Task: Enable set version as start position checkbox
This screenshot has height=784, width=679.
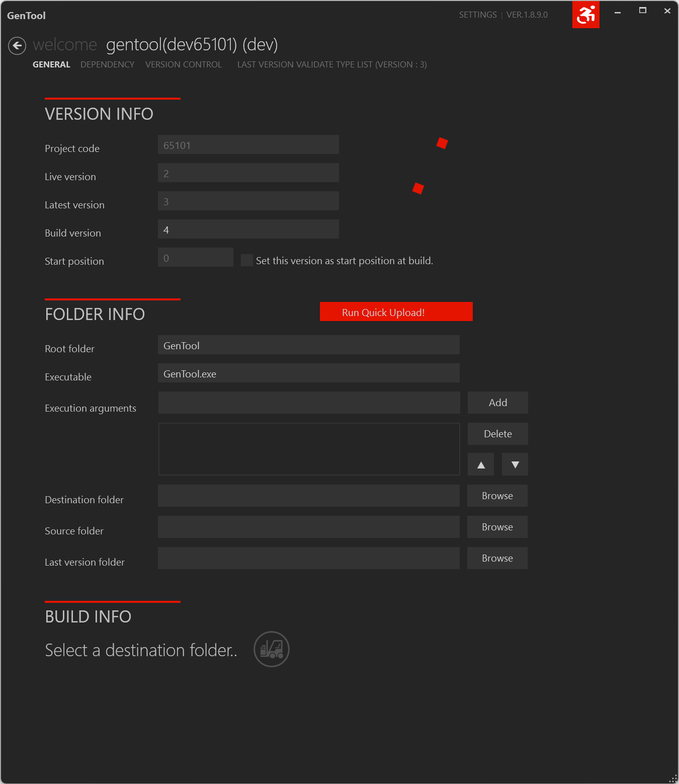Action: click(x=247, y=260)
